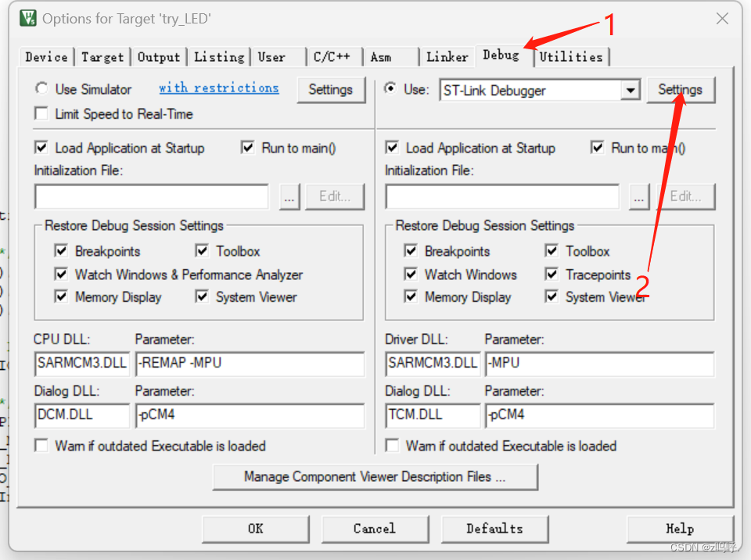Restore settings with Defaults button
This screenshot has width=751, height=560.
(x=494, y=529)
